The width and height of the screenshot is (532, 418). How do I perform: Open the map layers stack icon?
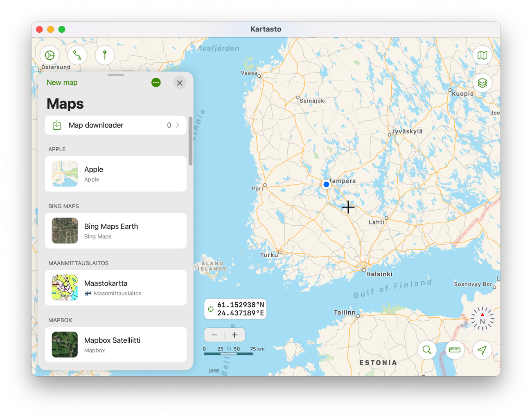482,83
